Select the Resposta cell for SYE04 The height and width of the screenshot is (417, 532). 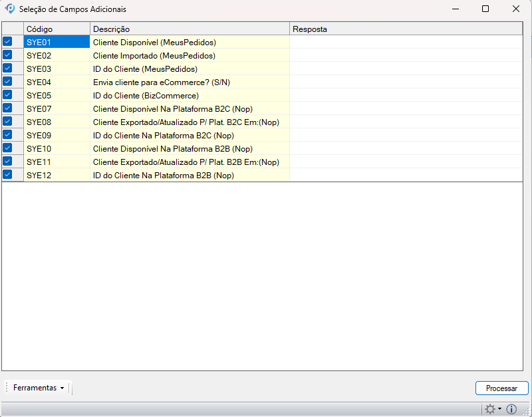(406, 82)
